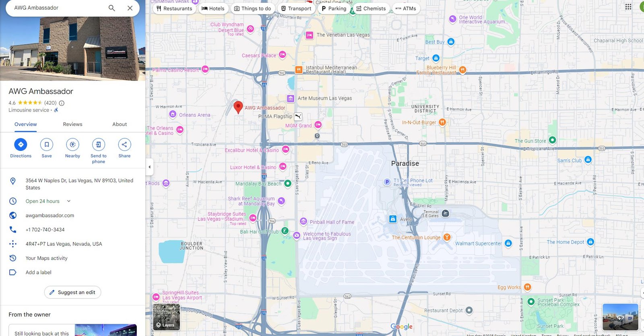
Task: Open the About tab
Action: coord(120,124)
